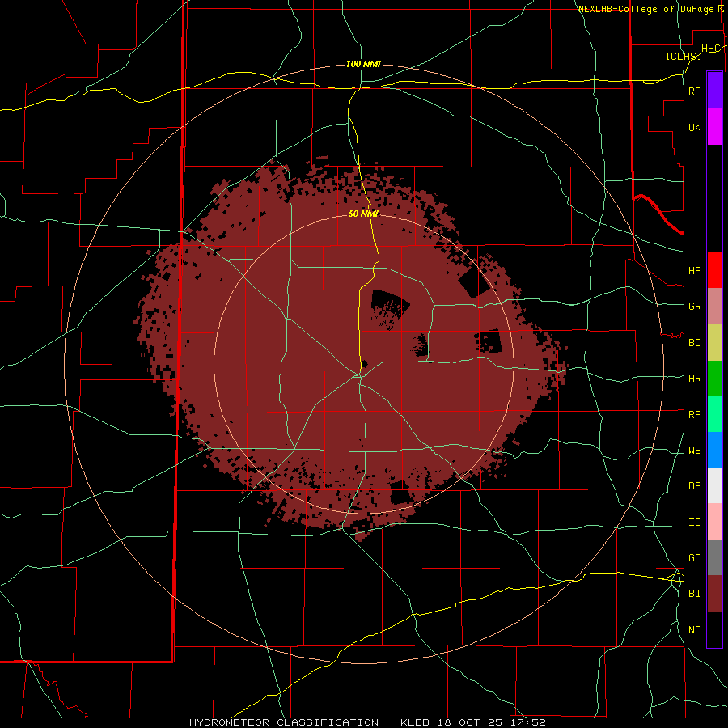
Task: Click the RF legend label
Action: tap(694, 91)
